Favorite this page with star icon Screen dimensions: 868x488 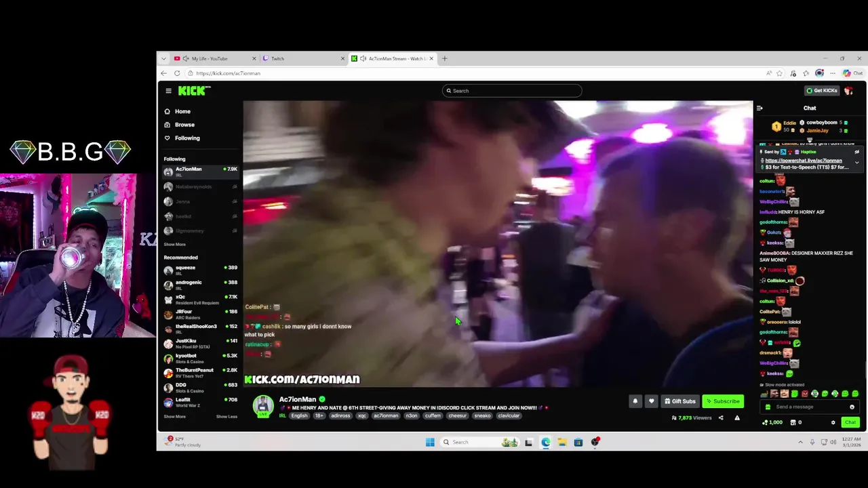(780, 73)
